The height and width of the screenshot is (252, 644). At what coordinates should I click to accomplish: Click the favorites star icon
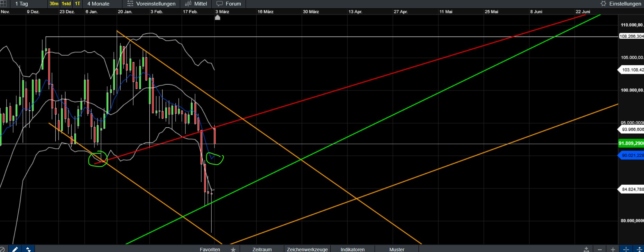pyautogui.click(x=233, y=249)
